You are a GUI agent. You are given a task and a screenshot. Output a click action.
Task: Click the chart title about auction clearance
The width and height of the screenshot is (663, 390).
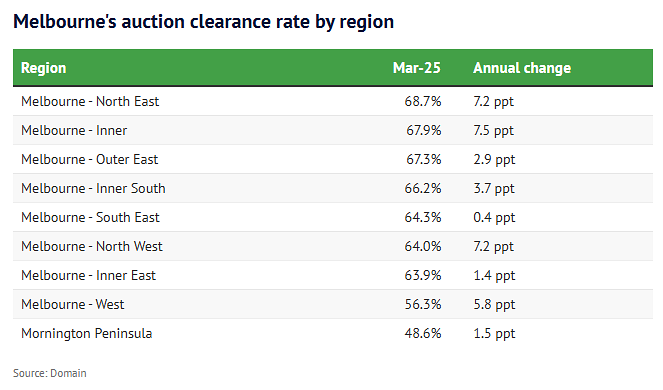tap(203, 22)
